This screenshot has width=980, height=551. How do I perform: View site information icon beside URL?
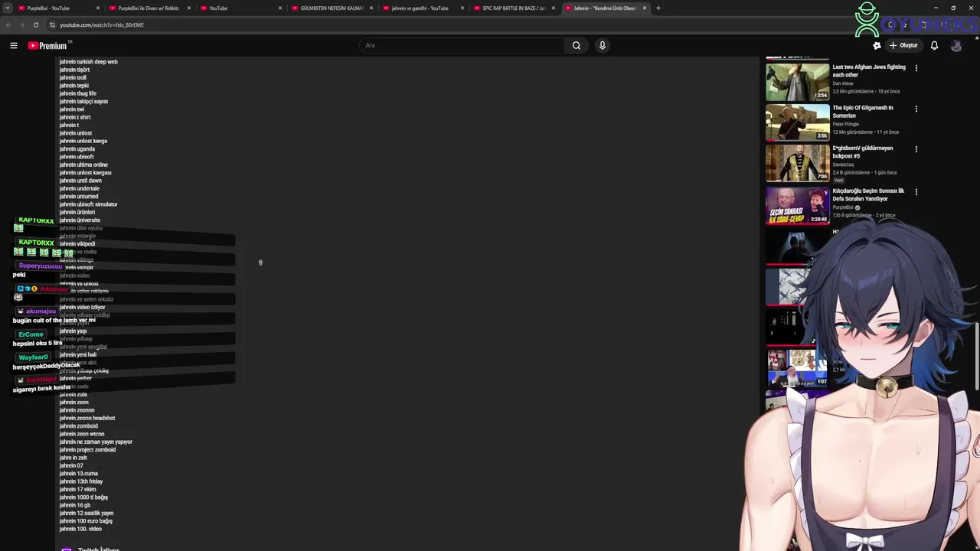pyautogui.click(x=52, y=24)
